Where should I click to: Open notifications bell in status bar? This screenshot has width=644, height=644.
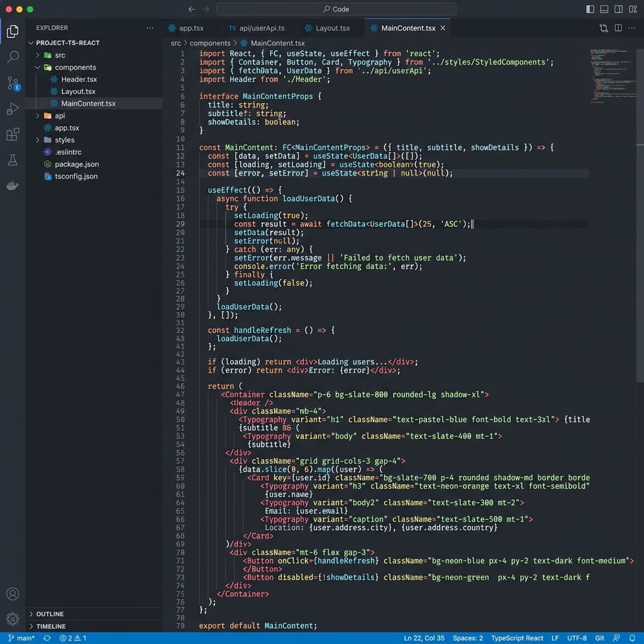pyautogui.click(x=632, y=638)
